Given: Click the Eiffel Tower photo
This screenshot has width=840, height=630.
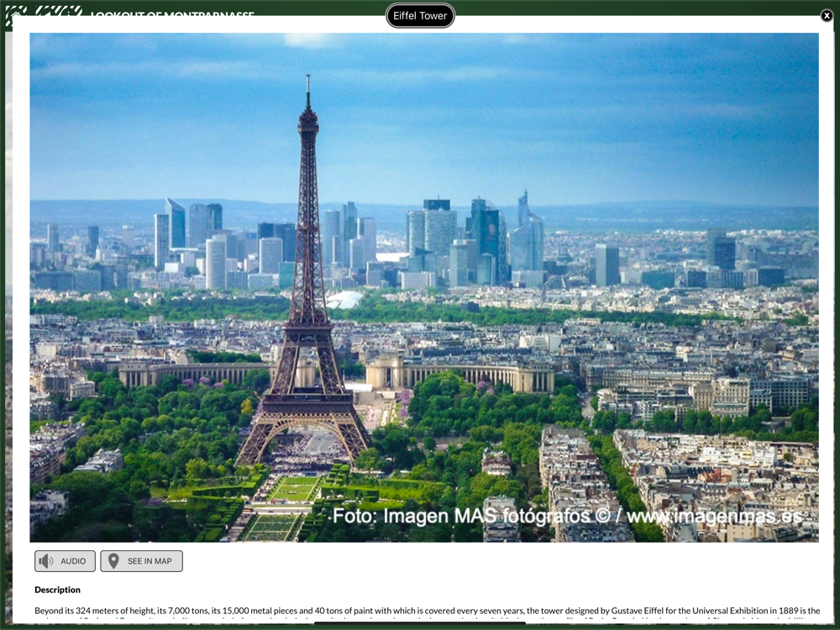Looking at the screenshot, I should click(x=423, y=287).
